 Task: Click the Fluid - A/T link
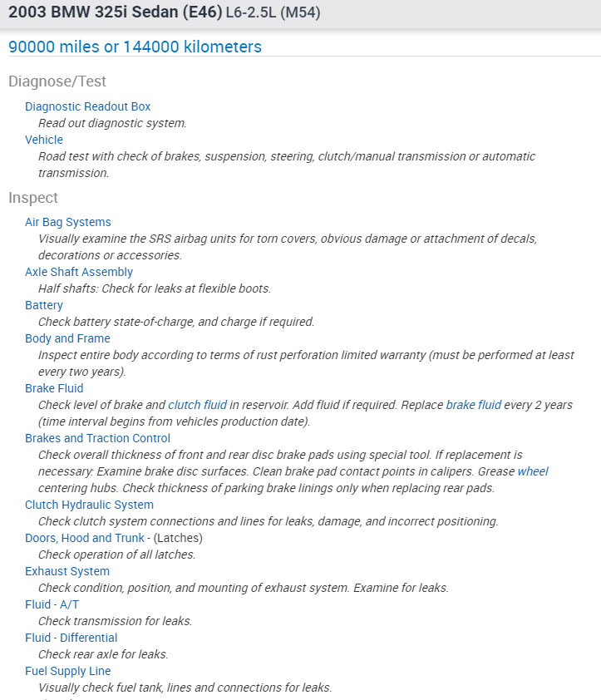[x=52, y=604]
